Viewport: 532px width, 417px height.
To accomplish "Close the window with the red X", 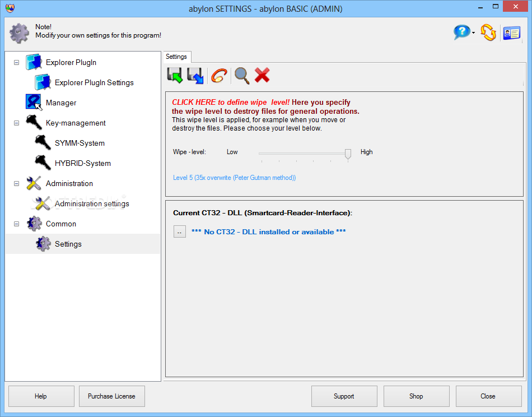I will tap(516, 7).
